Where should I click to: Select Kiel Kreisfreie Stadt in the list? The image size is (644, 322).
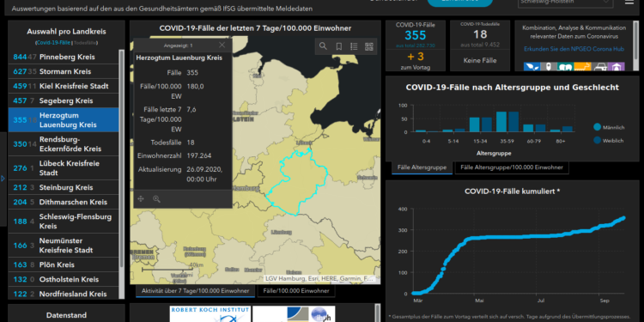tap(64, 86)
